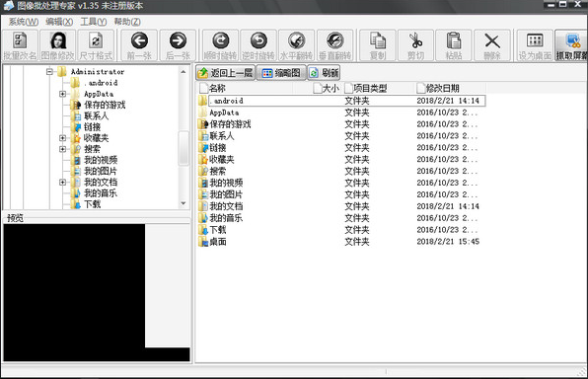Screen dimensions: 588x379
Task: Set image as wallpaper with 设为桌面
Action: coord(535,45)
